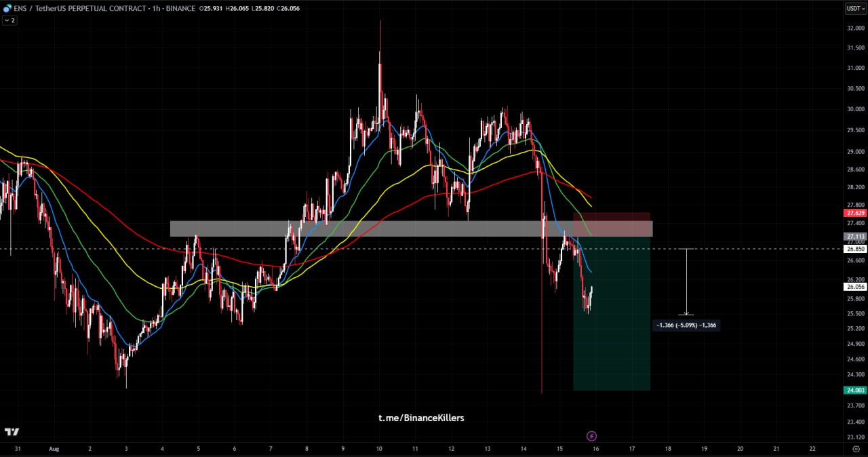Screen dimensions: 868x457
Task: Select the white measurement arrow
Action: pos(686,281)
